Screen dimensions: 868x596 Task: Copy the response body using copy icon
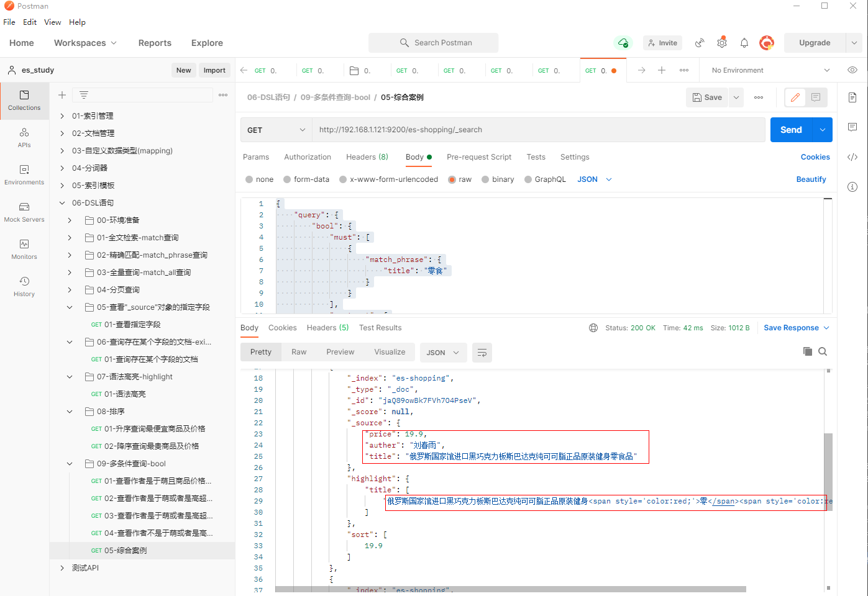click(807, 351)
